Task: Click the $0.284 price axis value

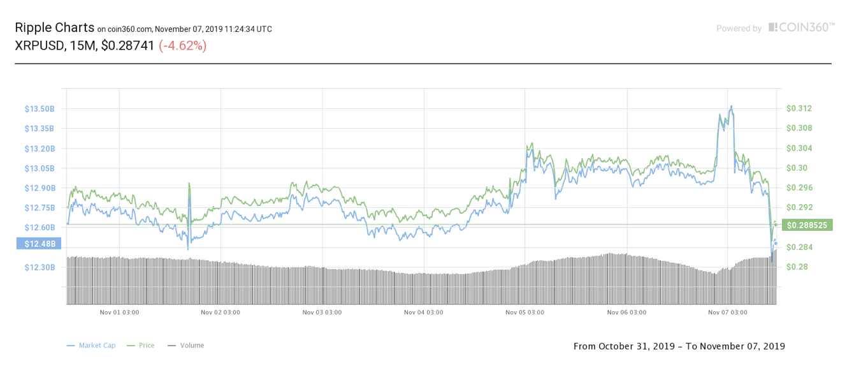Action: (799, 247)
